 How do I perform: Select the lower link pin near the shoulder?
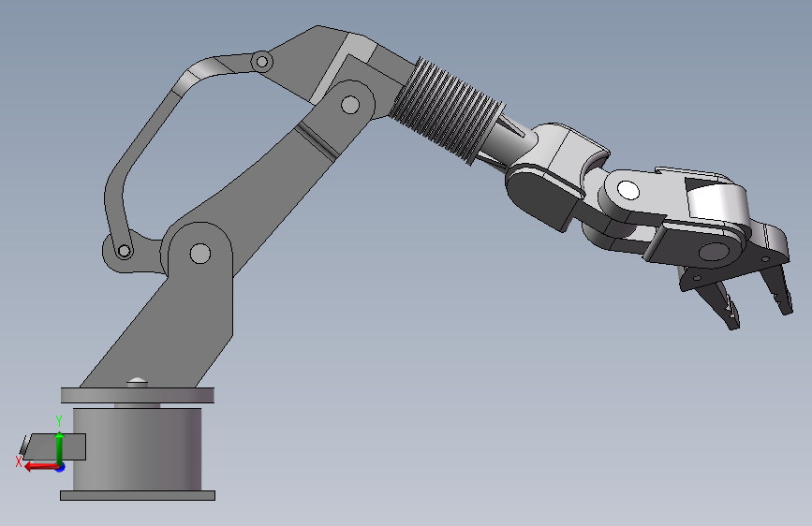tap(125, 252)
